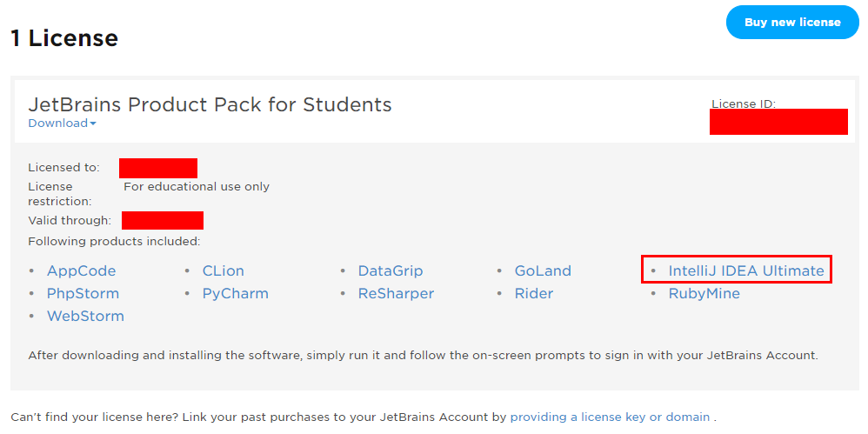This screenshot has height=434, width=868.
Task: Click the redacted License ID value
Action: click(x=778, y=122)
